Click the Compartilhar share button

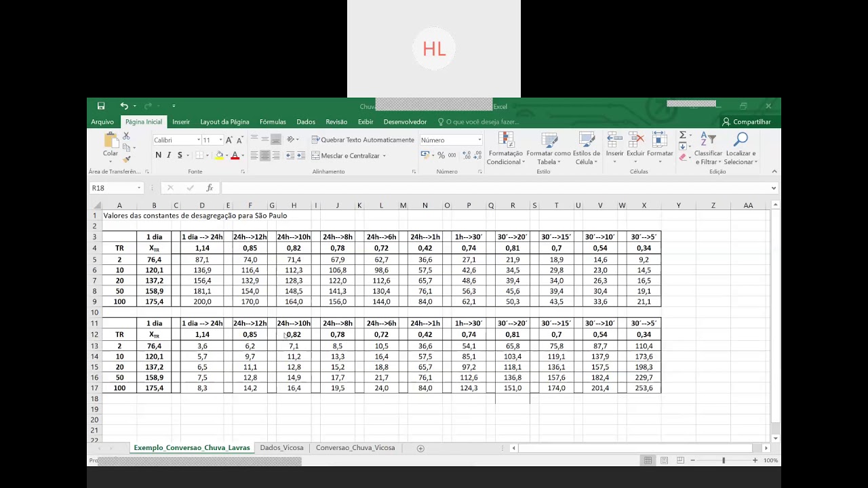point(747,122)
